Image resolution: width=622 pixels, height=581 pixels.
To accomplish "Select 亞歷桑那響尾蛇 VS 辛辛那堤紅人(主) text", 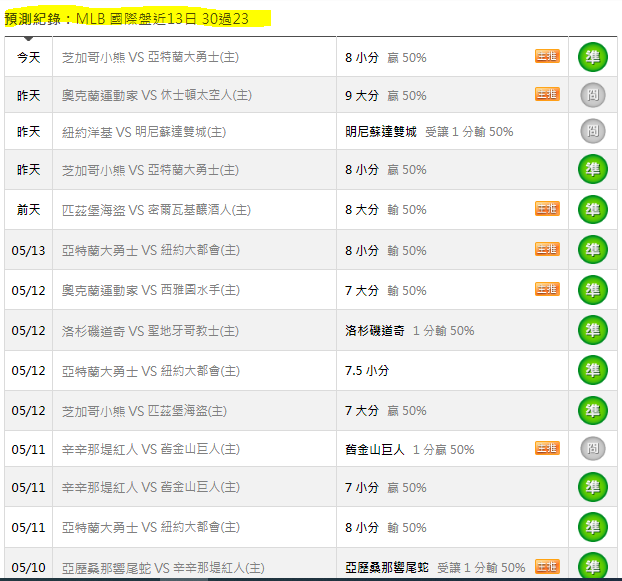I will [163, 568].
